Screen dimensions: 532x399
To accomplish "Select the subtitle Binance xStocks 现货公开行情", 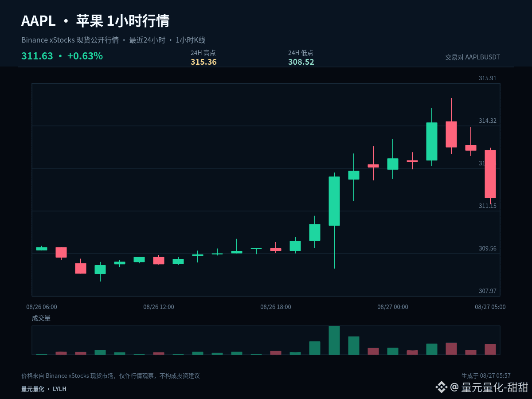I will [x=70, y=40].
